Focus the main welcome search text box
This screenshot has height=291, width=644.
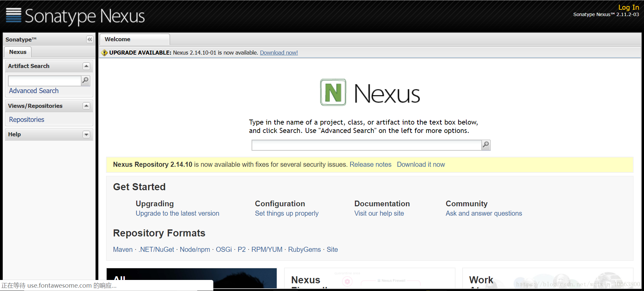[x=367, y=145]
